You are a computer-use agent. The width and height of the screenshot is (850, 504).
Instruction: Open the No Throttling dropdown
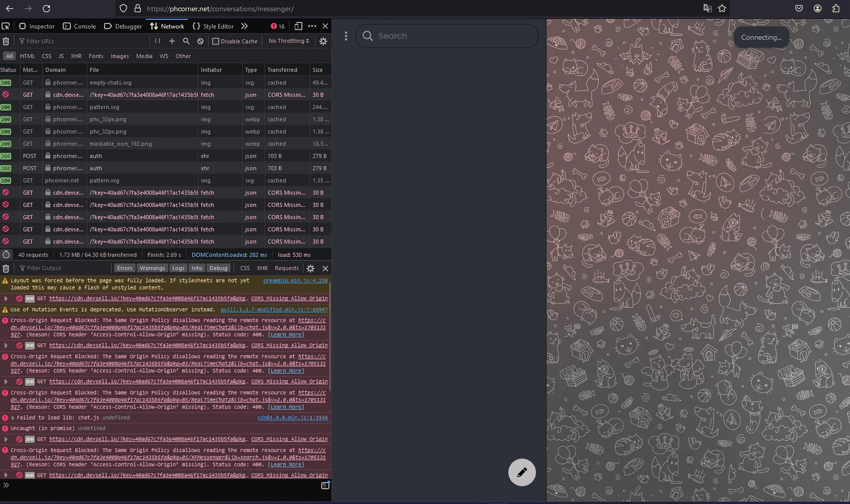pos(289,41)
